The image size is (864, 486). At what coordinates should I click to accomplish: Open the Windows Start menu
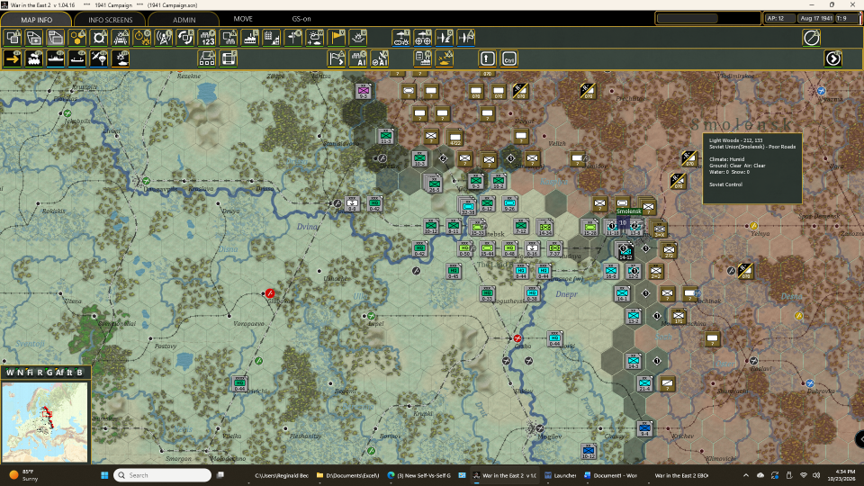[x=104, y=475]
